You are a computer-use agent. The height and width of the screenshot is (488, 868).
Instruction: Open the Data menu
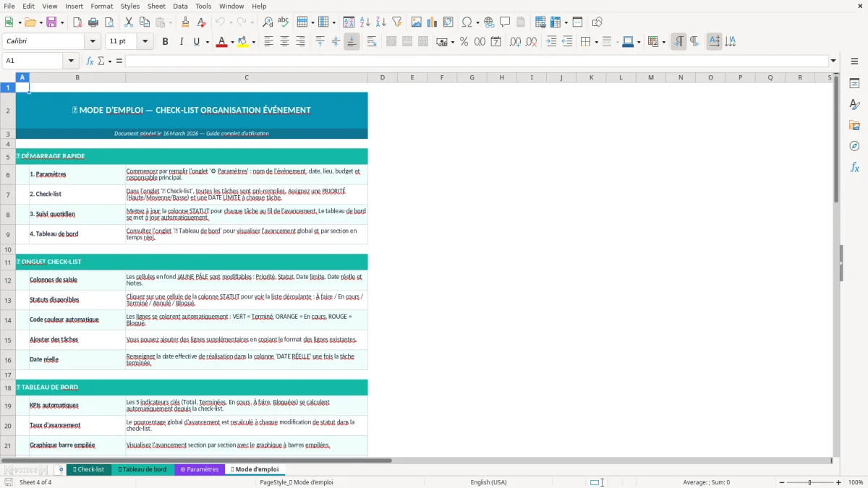click(180, 6)
